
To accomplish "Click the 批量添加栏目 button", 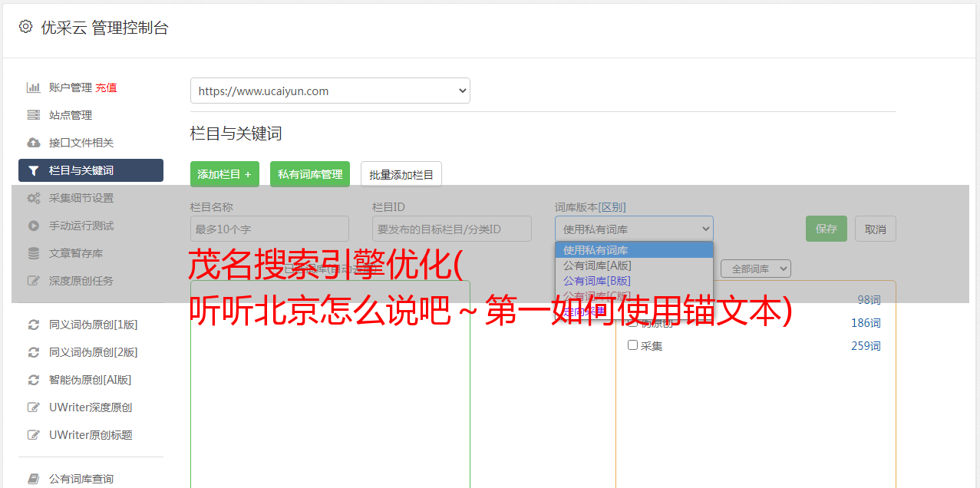I will tap(401, 174).
